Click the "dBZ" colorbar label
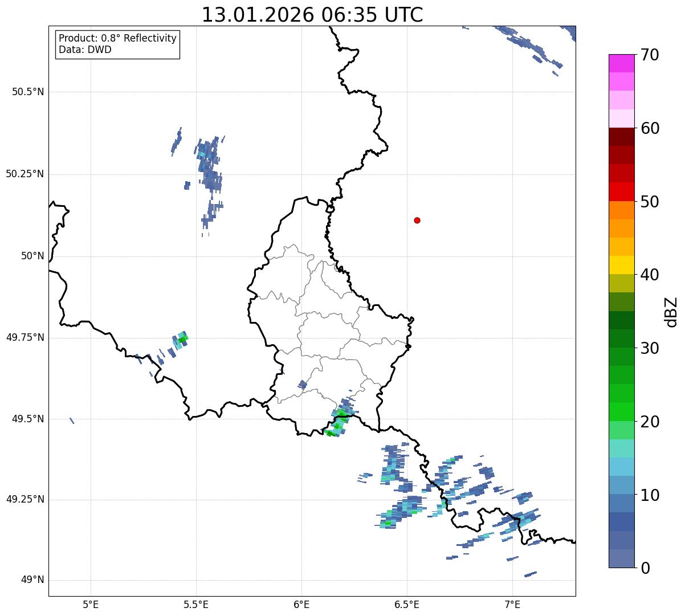This screenshot has height=616, width=685. [x=671, y=311]
